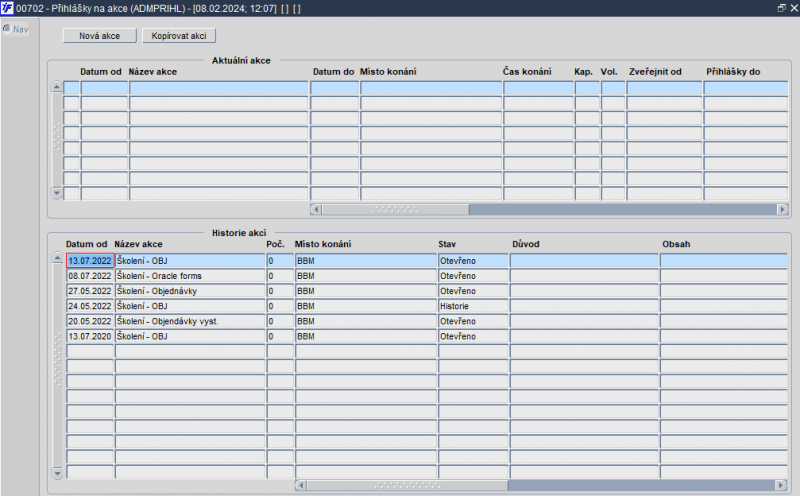Image resolution: width=800 pixels, height=496 pixels.
Task: Click first Datum do field in Aktuální akce
Action: (x=335, y=88)
